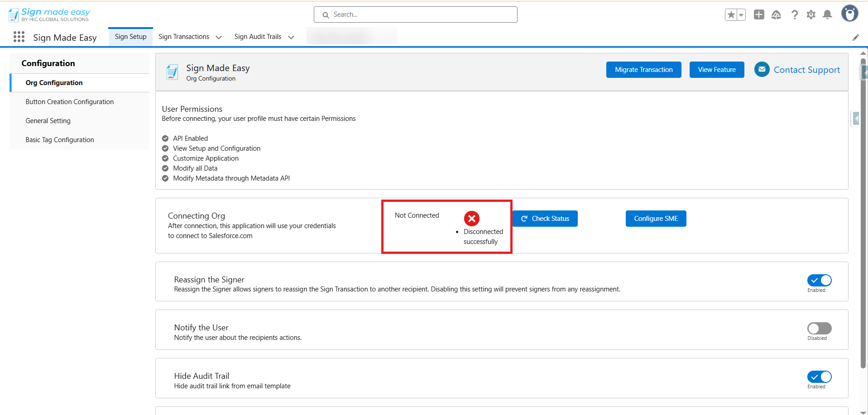
Task: Open the Salesforce Help question mark icon
Action: 794,15
